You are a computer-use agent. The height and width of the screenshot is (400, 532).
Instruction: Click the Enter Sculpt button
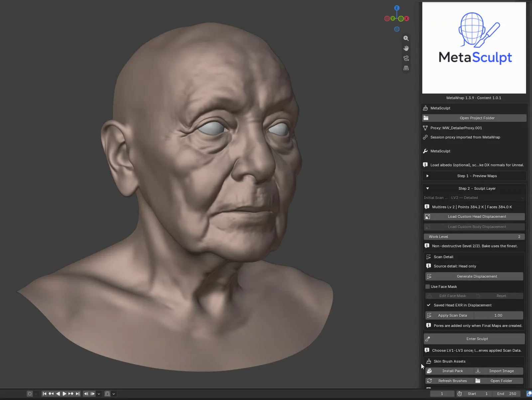pos(474,339)
